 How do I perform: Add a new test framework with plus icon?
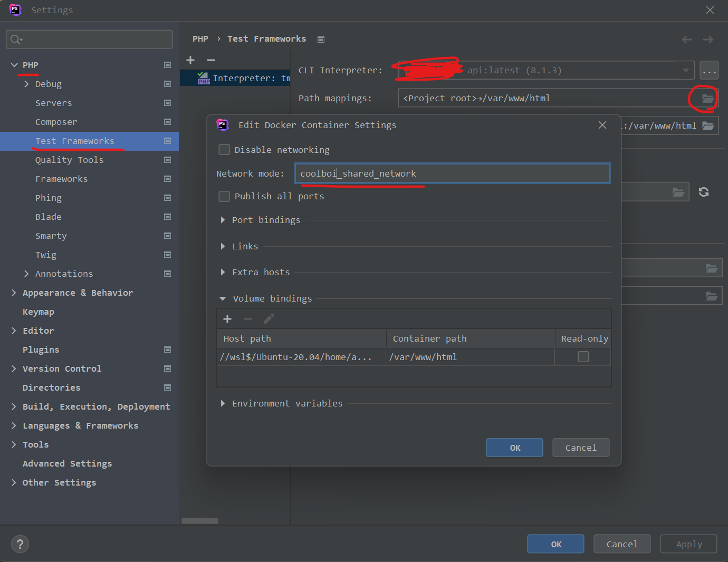(190, 60)
